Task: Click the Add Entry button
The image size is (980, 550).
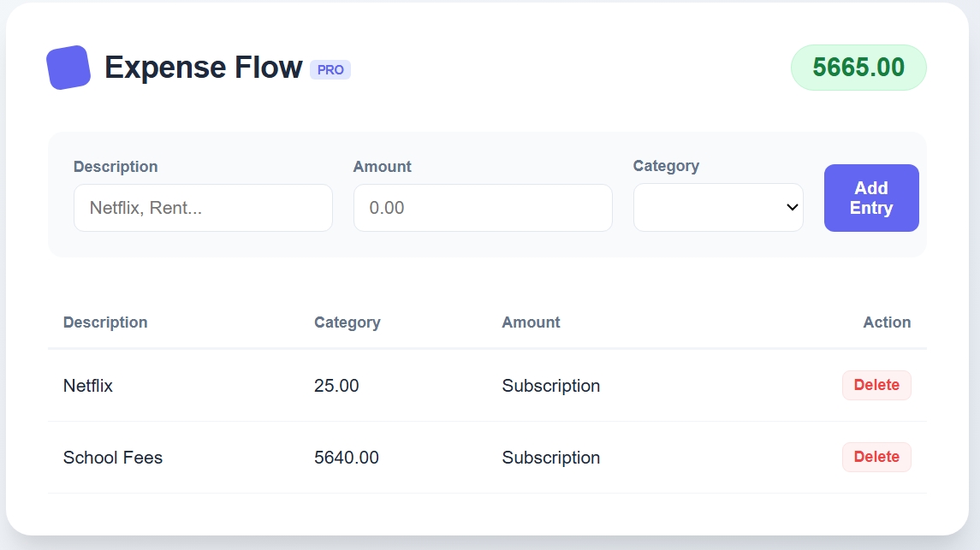Action: (871, 198)
